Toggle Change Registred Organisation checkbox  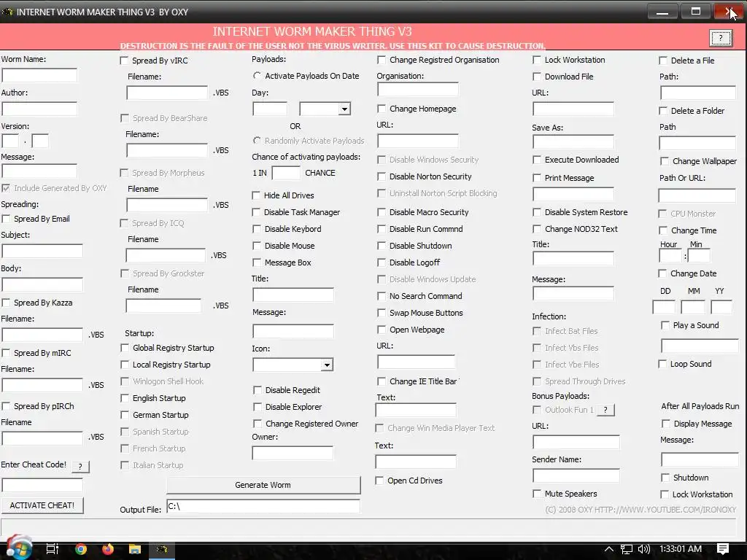click(x=381, y=60)
